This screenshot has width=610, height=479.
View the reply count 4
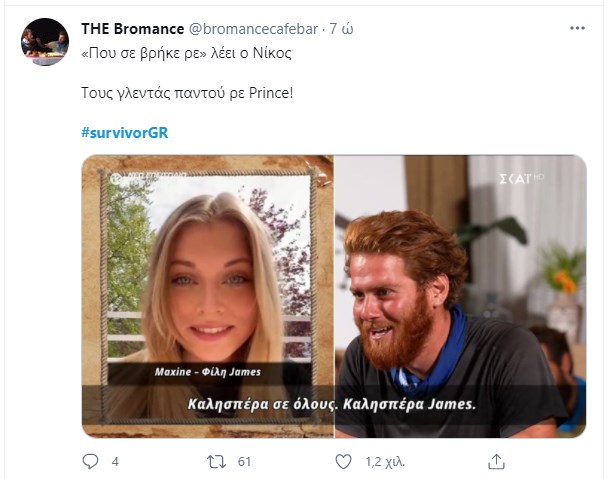click(115, 461)
